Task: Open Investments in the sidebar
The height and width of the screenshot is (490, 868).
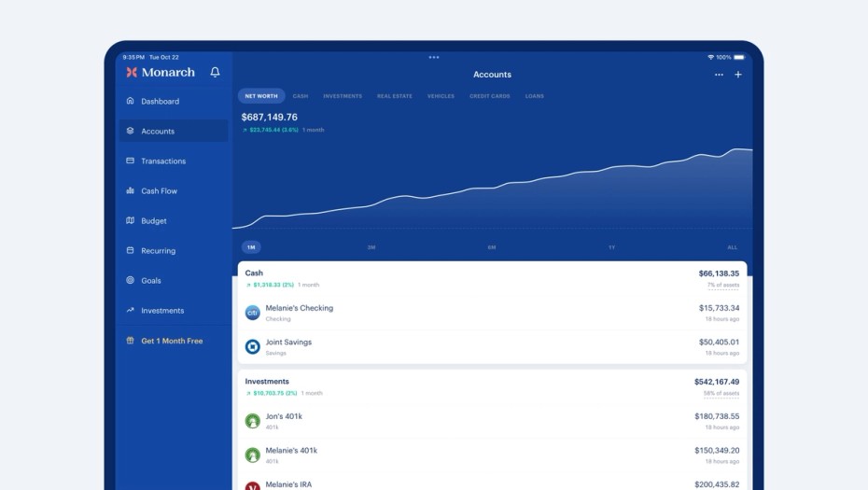Action: coord(162,311)
